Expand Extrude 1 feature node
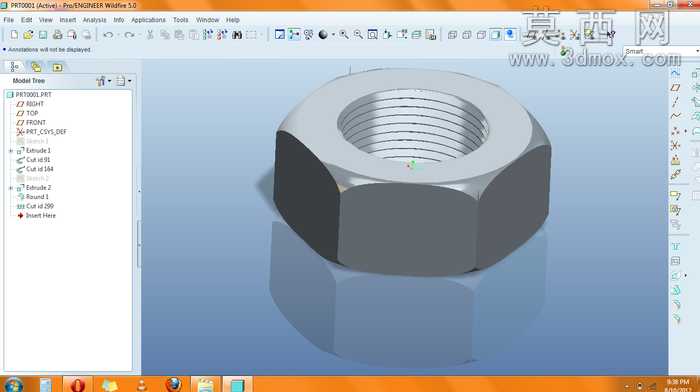This screenshot has height=392, width=700. 11,151
